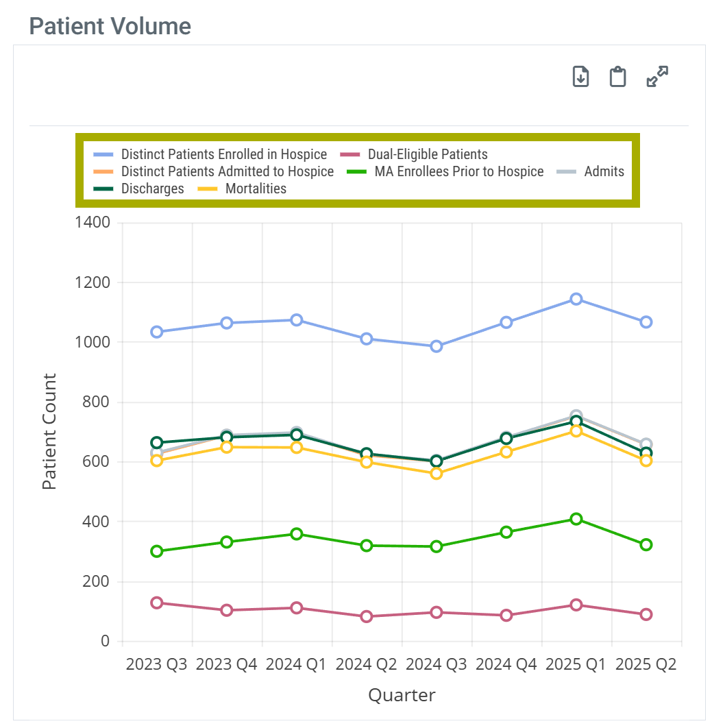Screen dimensions: 712x728
Task: Click the download chart icon
Action: click(580, 77)
